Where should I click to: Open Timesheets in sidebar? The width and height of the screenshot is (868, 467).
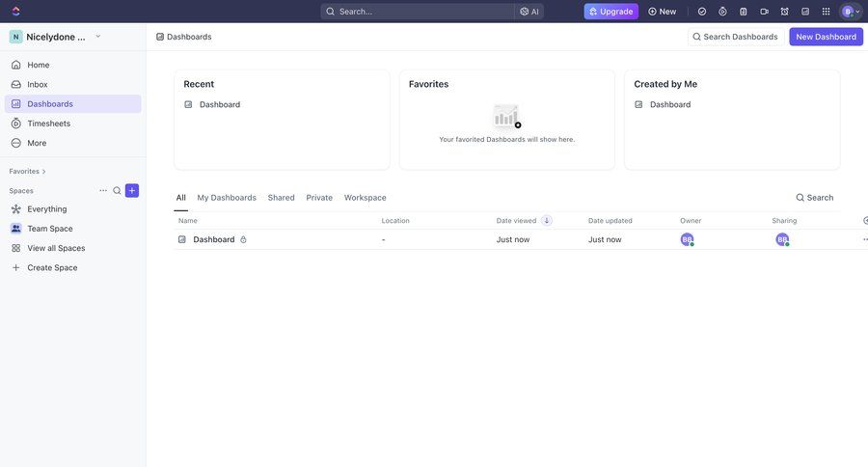tap(72, 123)
